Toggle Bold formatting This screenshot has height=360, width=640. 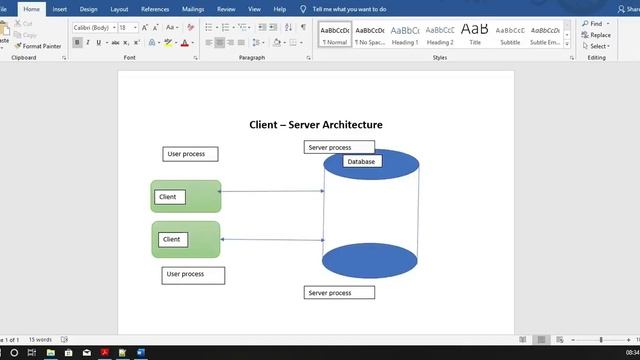[x=77, y=42]
